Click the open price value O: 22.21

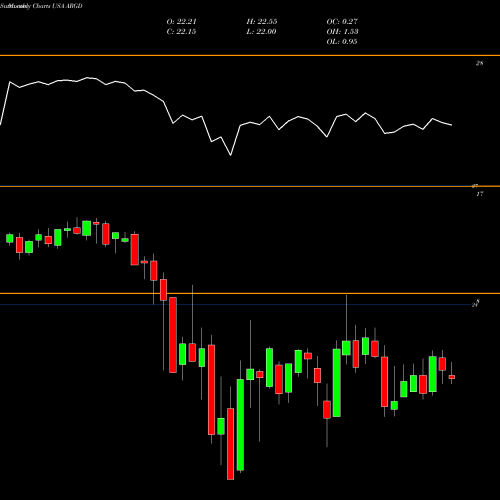(x=181, y=22)
